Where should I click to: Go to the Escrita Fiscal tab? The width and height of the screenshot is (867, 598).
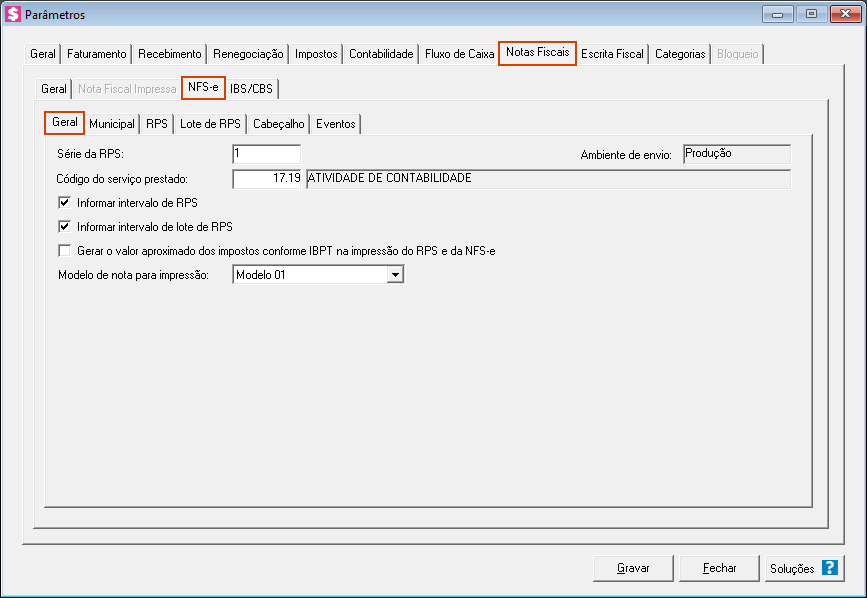[x=612, y=54]
